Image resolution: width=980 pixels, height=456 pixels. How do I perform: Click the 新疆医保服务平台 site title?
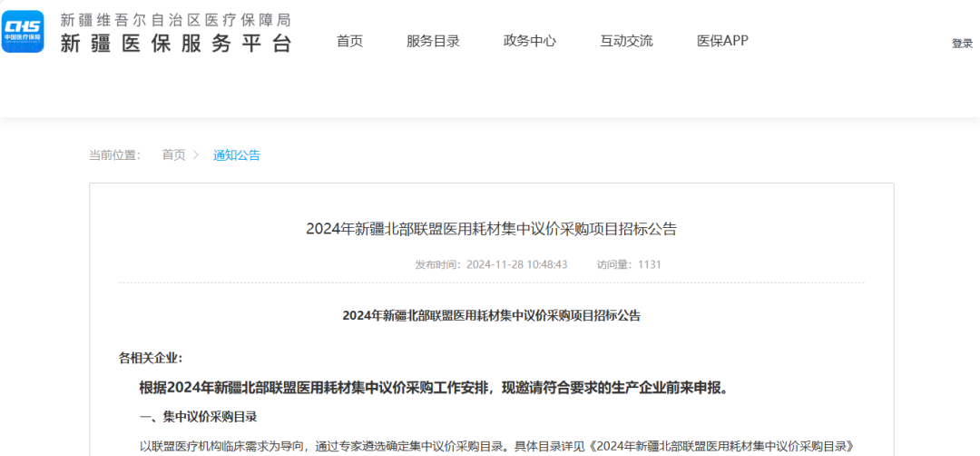point(176,44)
